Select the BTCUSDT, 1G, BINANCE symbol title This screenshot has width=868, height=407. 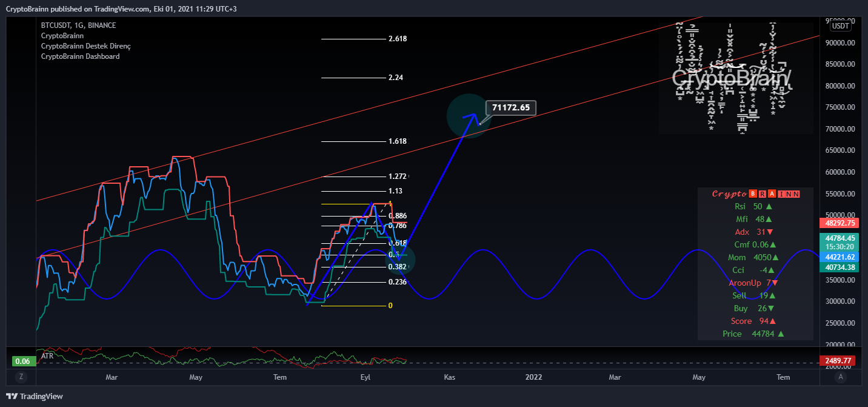(x=78, y=25)
